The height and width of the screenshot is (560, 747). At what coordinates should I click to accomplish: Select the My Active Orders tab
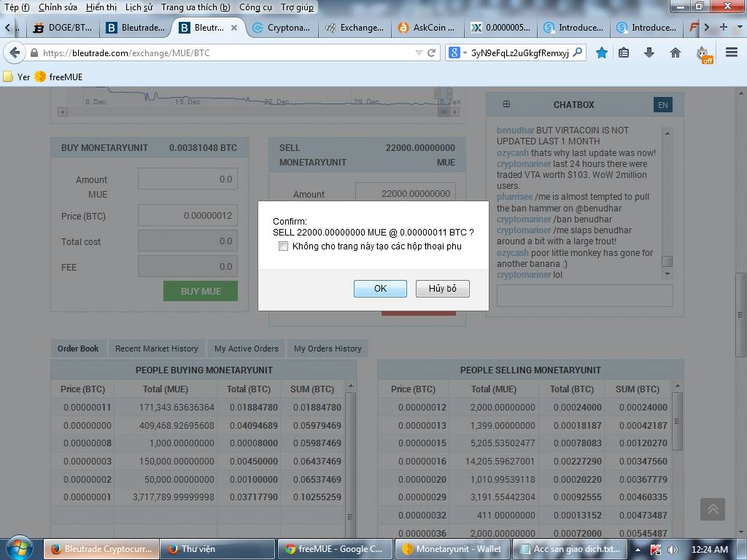247,349
